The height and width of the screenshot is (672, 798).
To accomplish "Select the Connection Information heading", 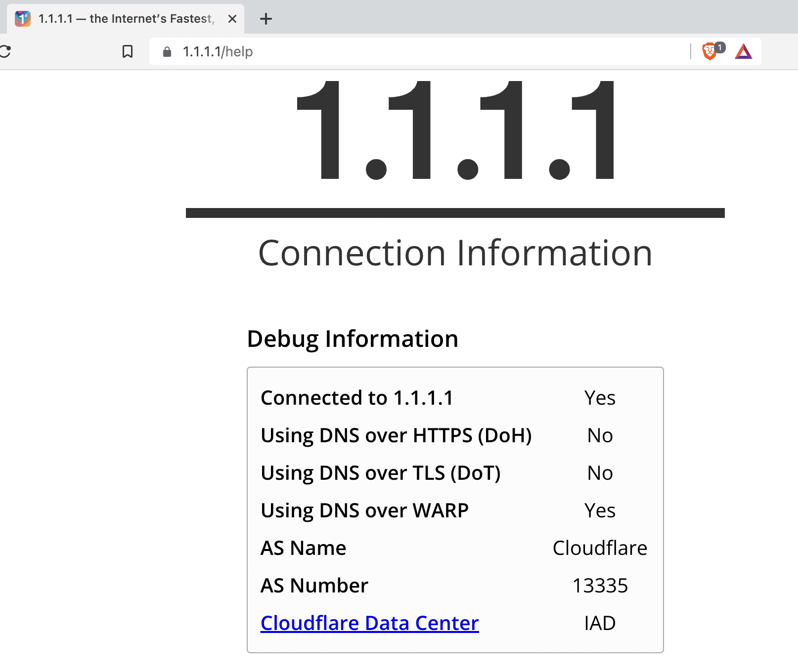I will (x=455, y=253).
